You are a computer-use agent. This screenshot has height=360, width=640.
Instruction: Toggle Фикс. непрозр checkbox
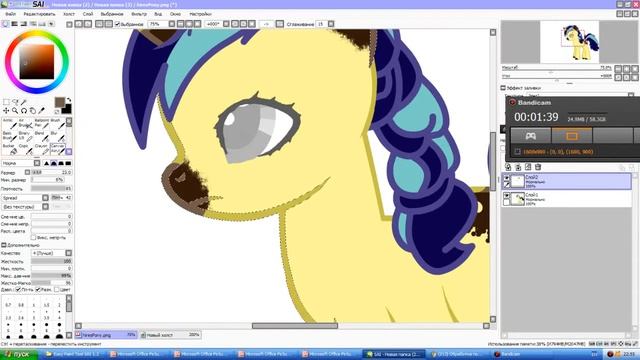(33, 238)
